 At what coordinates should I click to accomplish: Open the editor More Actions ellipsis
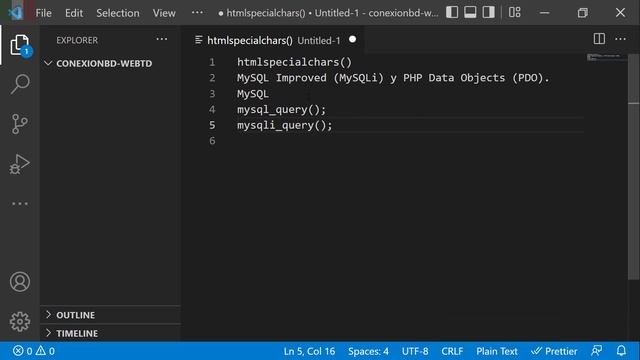(x=620, y=39)
